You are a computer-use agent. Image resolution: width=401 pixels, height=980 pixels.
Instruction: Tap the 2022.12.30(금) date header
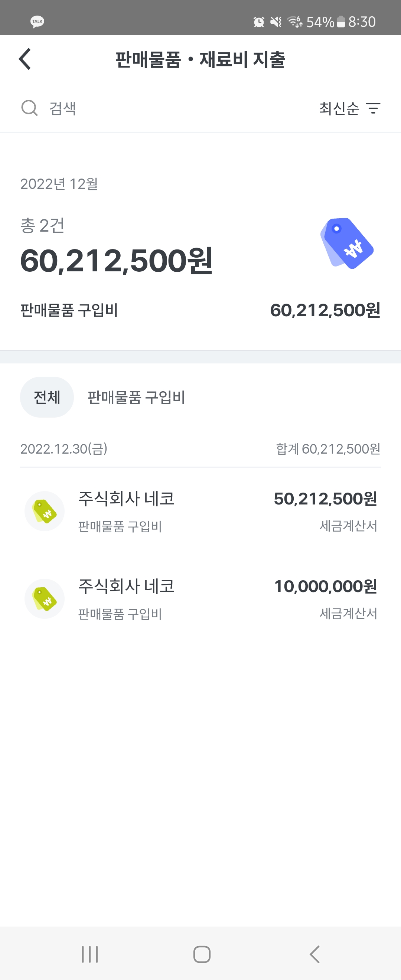click(64, 449)
